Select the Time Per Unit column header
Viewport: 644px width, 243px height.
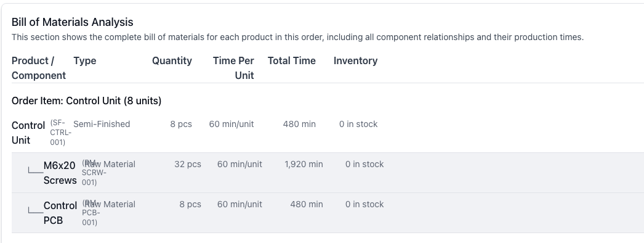(233, 68)
